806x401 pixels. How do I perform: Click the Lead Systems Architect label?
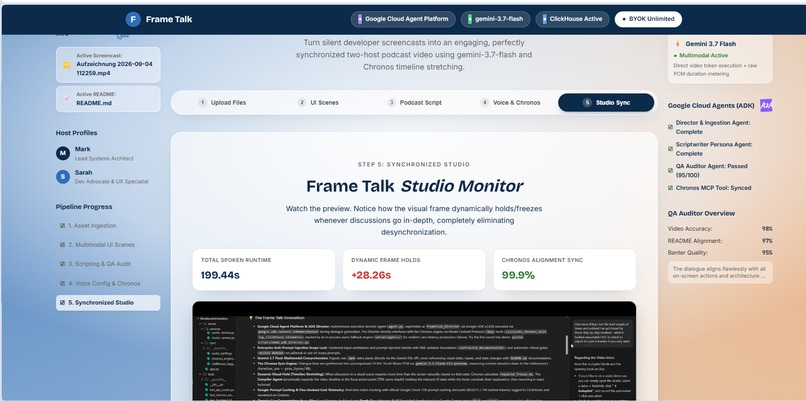(x=104, y=158)
